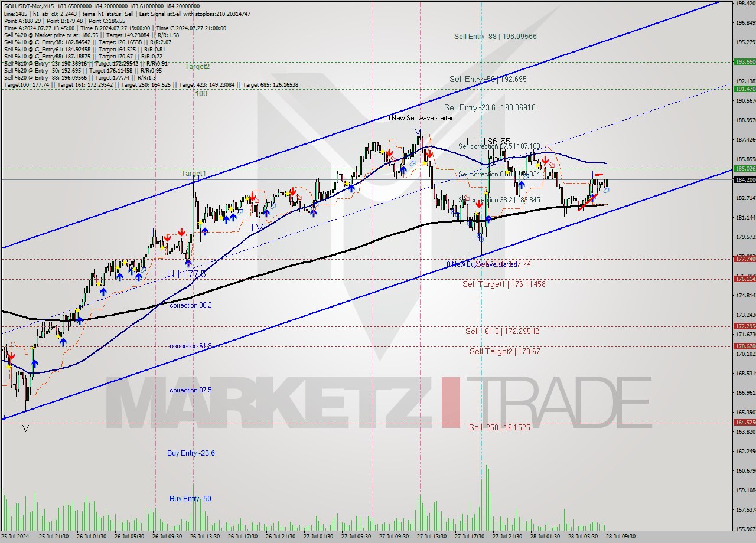Click the 155.967 price axis value
This screenshot has height=543, width=756.
click(745, 529)
